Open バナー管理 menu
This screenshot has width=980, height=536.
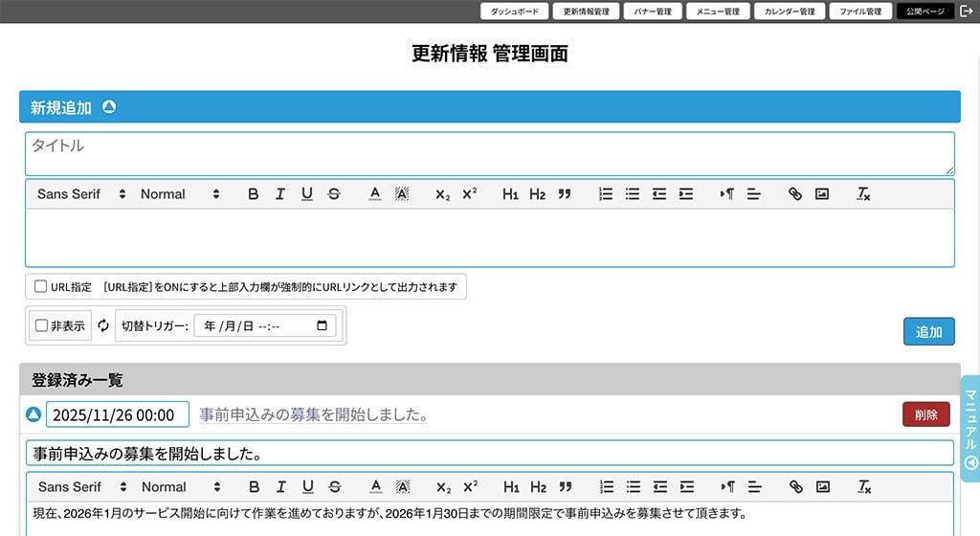click(653, 11)
